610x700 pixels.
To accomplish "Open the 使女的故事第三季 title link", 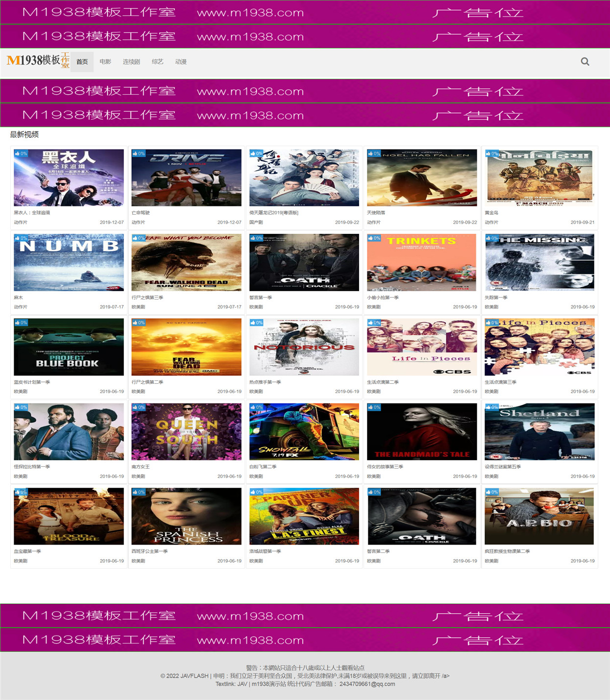I will pos(385,467).
